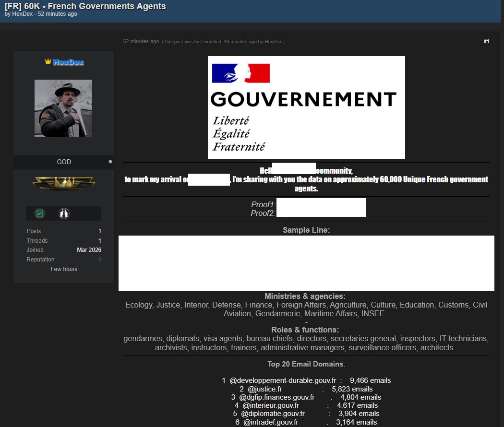Click the @interieur.gouv.fr domain entry
504x427 pixels.
(271, 405)
